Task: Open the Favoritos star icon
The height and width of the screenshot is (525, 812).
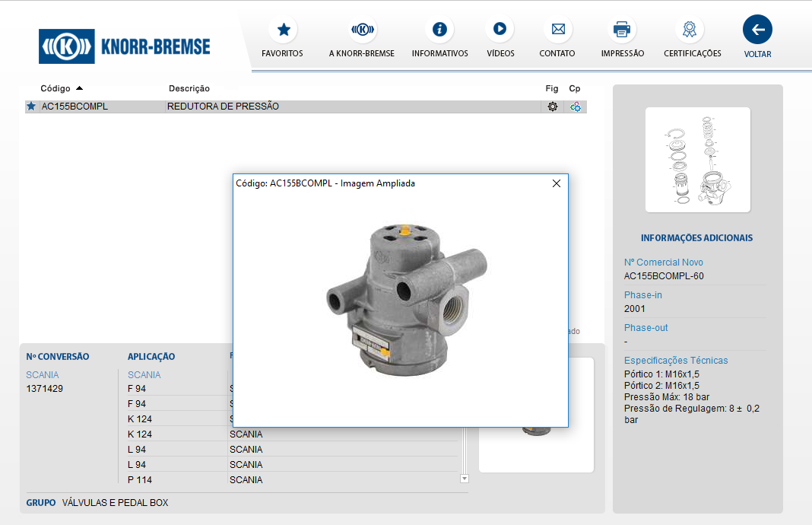Action: tap(283, 30)
